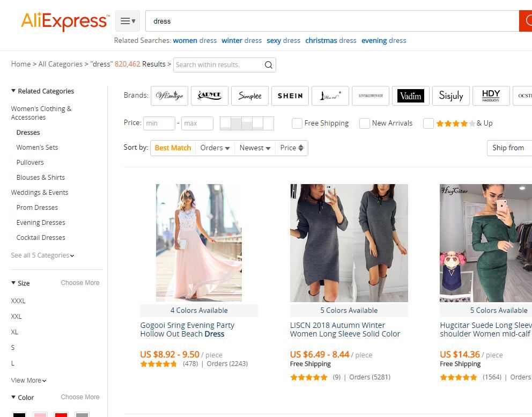Open the categories hamburger menu
Screen dimensions: 532x417
tap(128, 21)
